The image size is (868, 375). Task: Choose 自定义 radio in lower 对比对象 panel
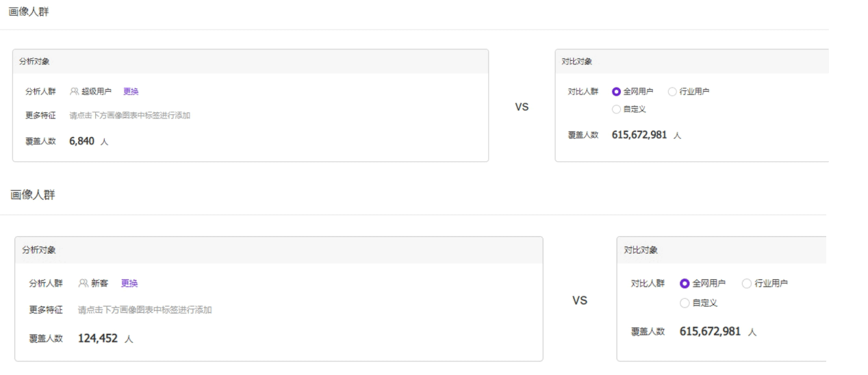coord(685,302)
